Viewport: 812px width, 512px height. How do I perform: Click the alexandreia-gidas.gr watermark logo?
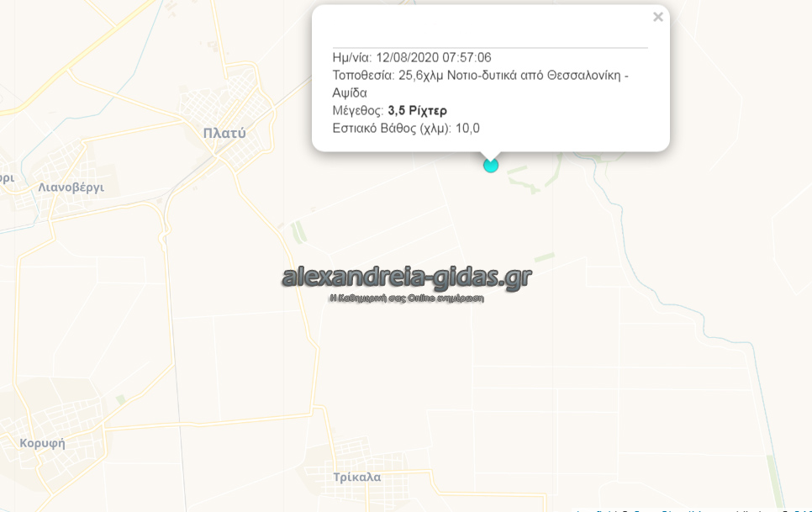[x=407, y=277]
